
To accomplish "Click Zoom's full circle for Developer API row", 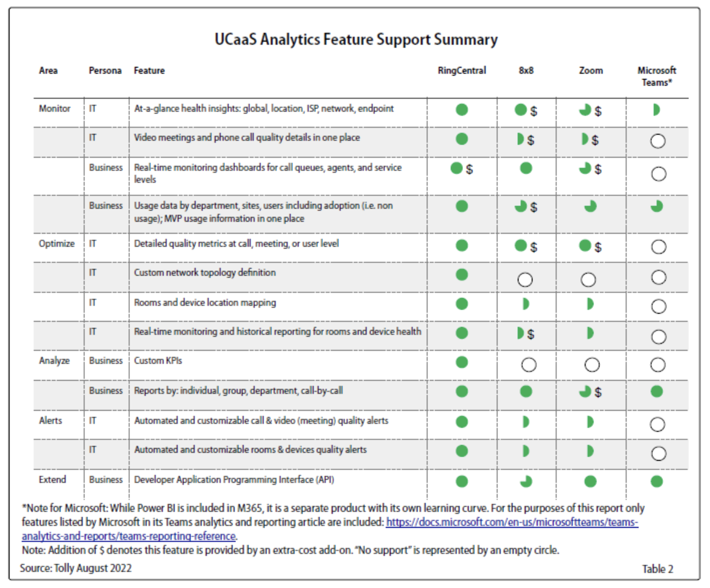I will 590,481.
